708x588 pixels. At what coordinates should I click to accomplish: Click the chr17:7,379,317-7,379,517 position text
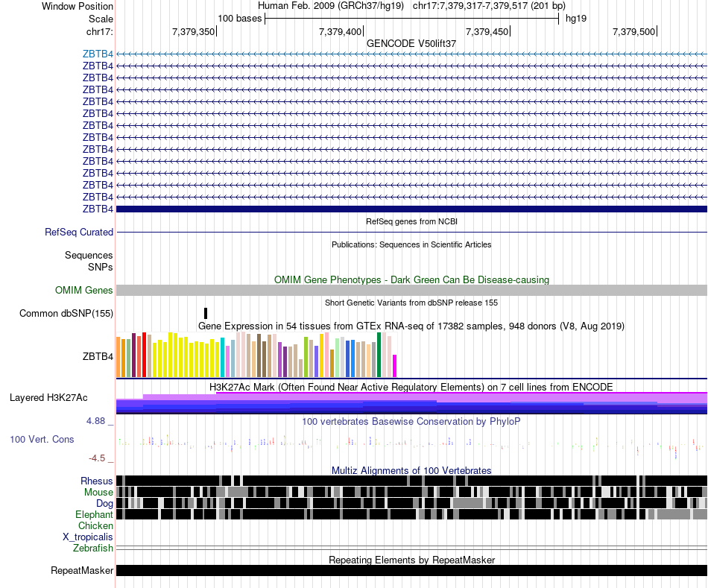tap(489, 6)
